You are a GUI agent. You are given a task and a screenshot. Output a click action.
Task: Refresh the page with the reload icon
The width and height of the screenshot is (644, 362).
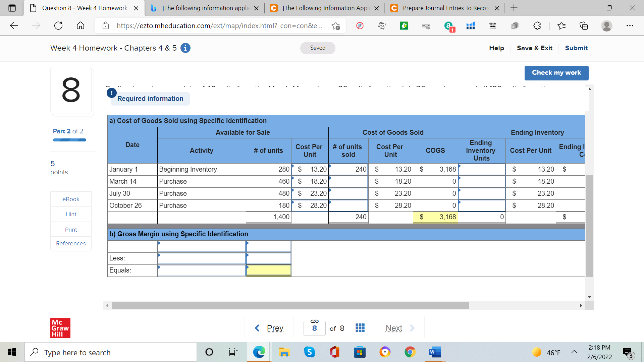coord(58,25)
